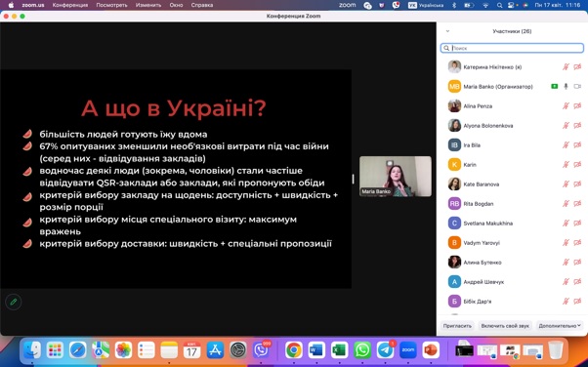Viewport: 588px width, 367px height.
Task: Click the green annotation pencil icon
Action: [x=14, y=302]
